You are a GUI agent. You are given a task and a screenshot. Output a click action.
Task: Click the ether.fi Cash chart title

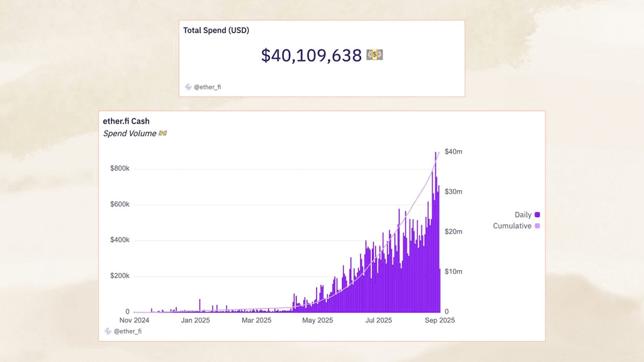coord(126,121)
